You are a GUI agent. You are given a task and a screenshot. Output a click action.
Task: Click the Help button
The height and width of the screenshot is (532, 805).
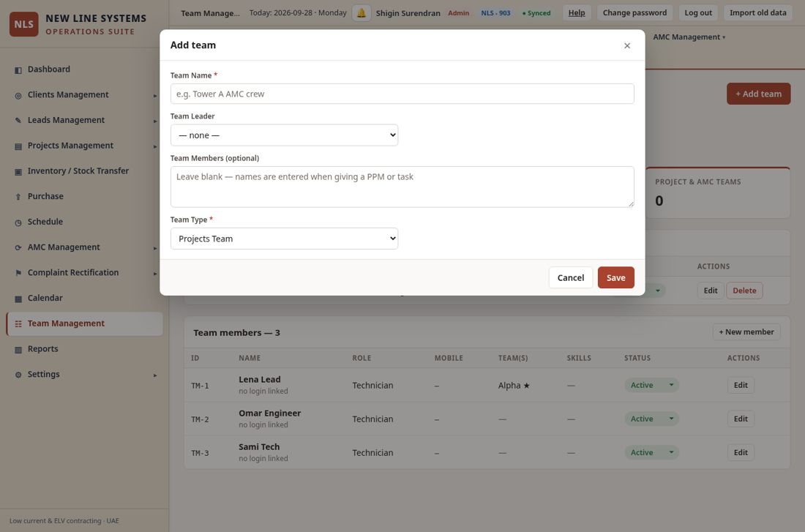pyautogui.click(x=577, y=13)
